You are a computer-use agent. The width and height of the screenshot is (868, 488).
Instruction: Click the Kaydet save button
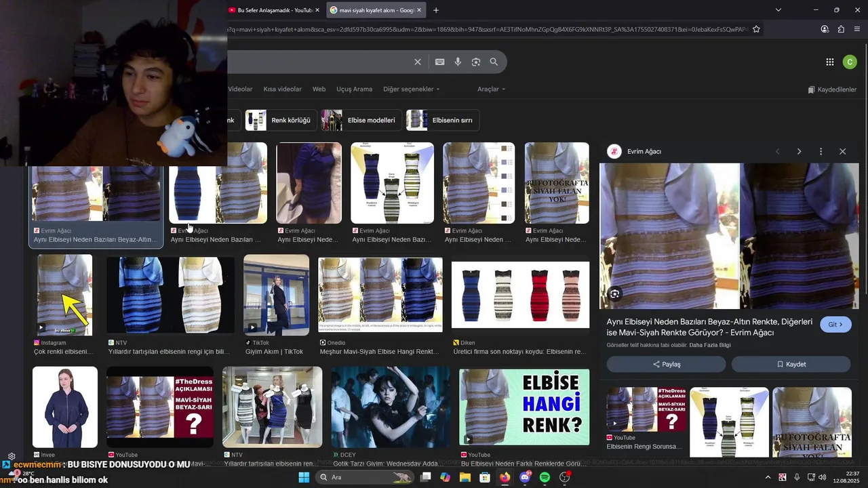[791, 364]
